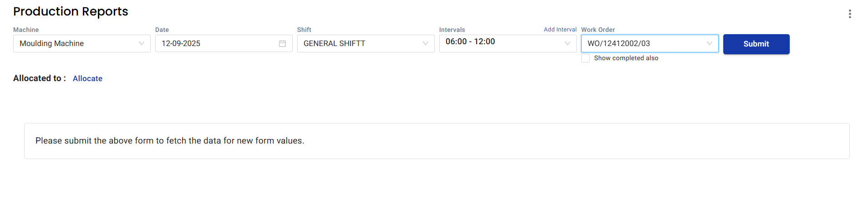
Task: Click the Allocate link
Action: click(87, 78)
